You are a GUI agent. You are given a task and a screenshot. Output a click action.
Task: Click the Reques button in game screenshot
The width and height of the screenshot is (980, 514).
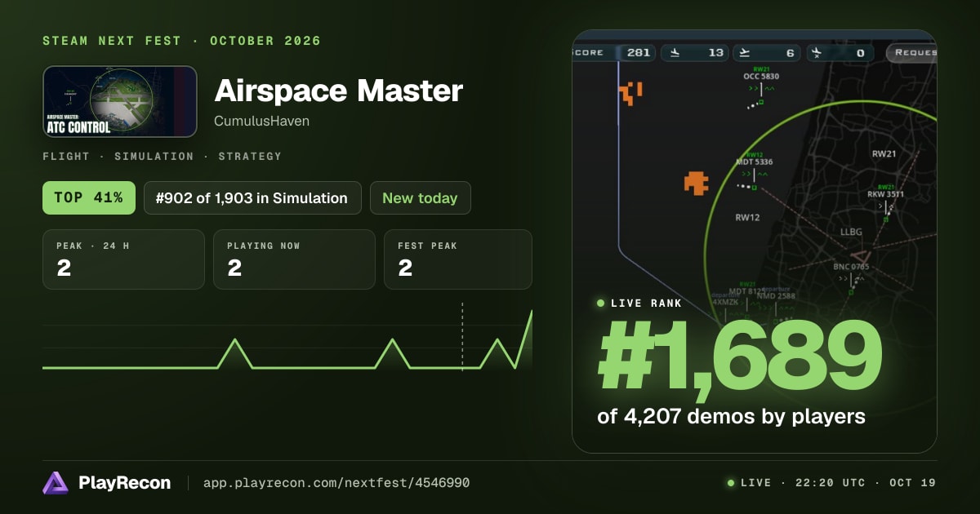(x=912, y=52)
